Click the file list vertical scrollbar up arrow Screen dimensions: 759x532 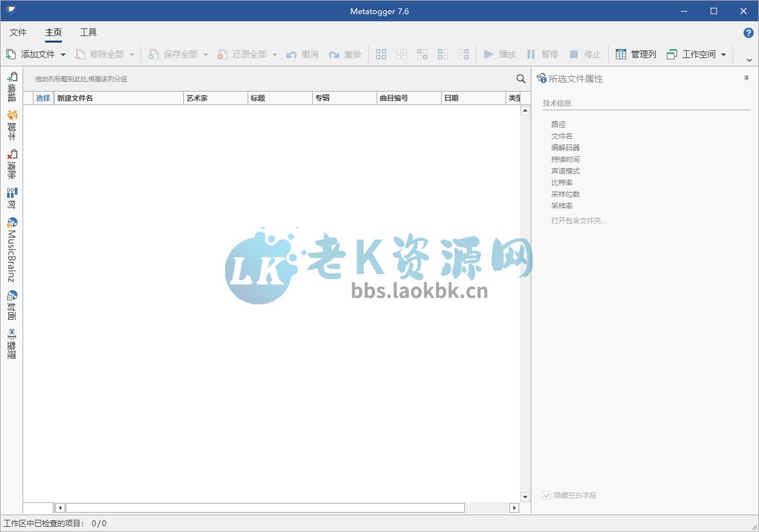[x=525, y=111]
